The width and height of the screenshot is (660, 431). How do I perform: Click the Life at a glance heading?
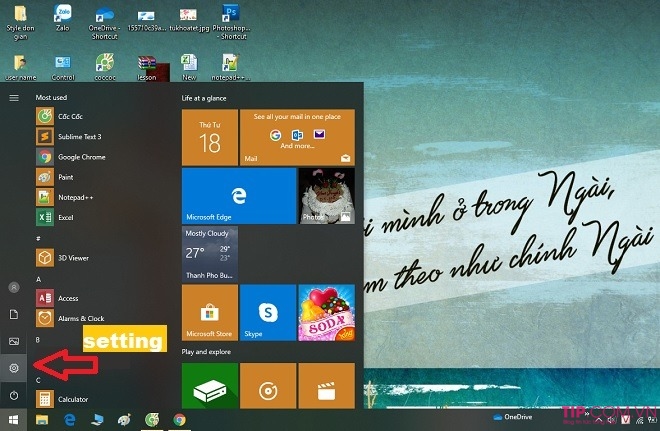point(204,98)
